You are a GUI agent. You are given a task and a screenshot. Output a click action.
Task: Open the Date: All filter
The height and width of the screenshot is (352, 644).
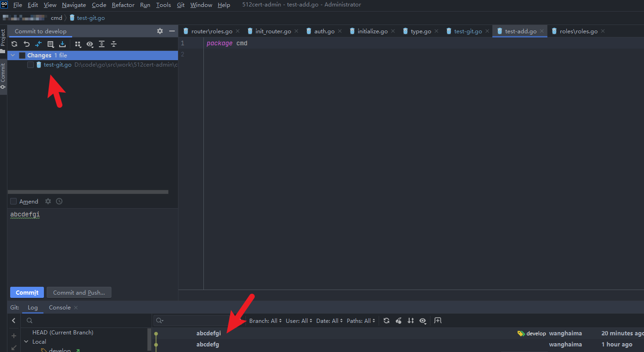click(330, 321)
